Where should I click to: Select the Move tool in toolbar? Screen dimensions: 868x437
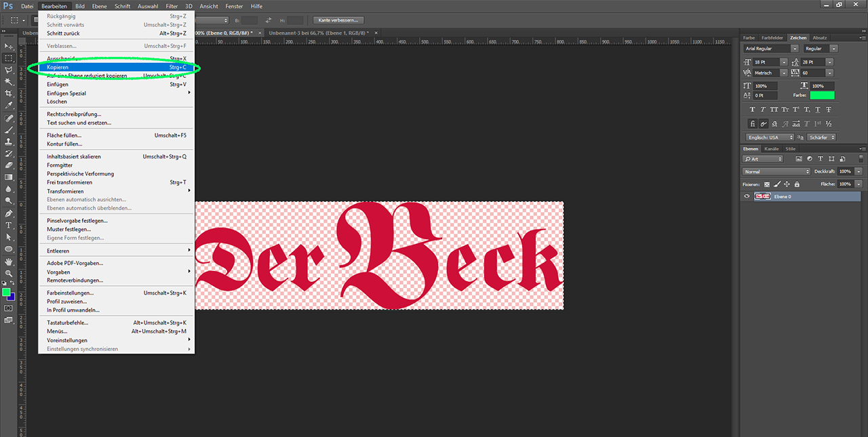click(x=9, y=46)
